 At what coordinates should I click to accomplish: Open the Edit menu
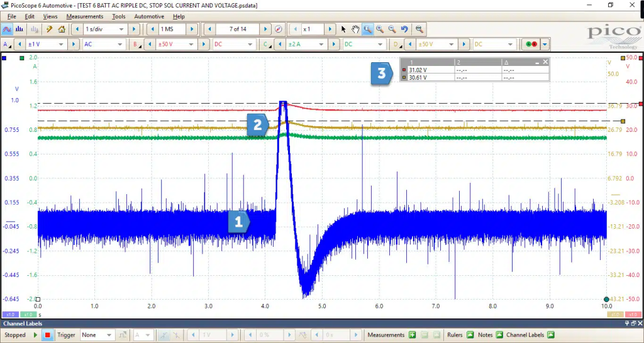point(30,16)
